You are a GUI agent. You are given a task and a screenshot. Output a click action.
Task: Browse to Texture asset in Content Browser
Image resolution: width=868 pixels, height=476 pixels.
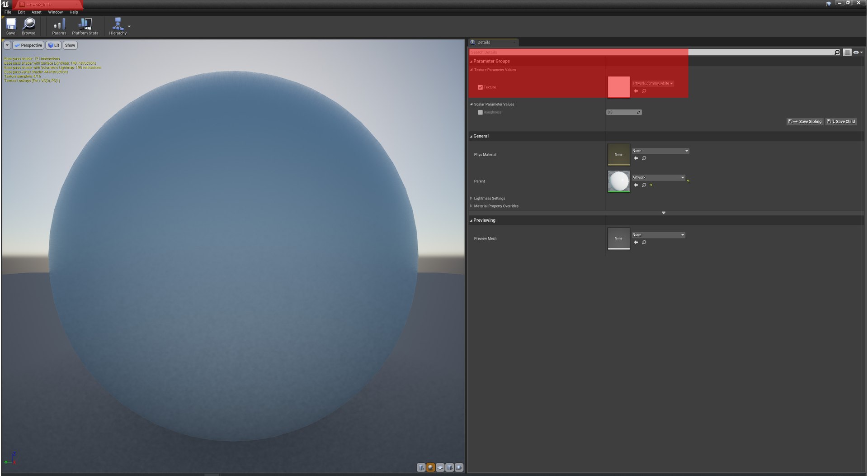point(644,91)
